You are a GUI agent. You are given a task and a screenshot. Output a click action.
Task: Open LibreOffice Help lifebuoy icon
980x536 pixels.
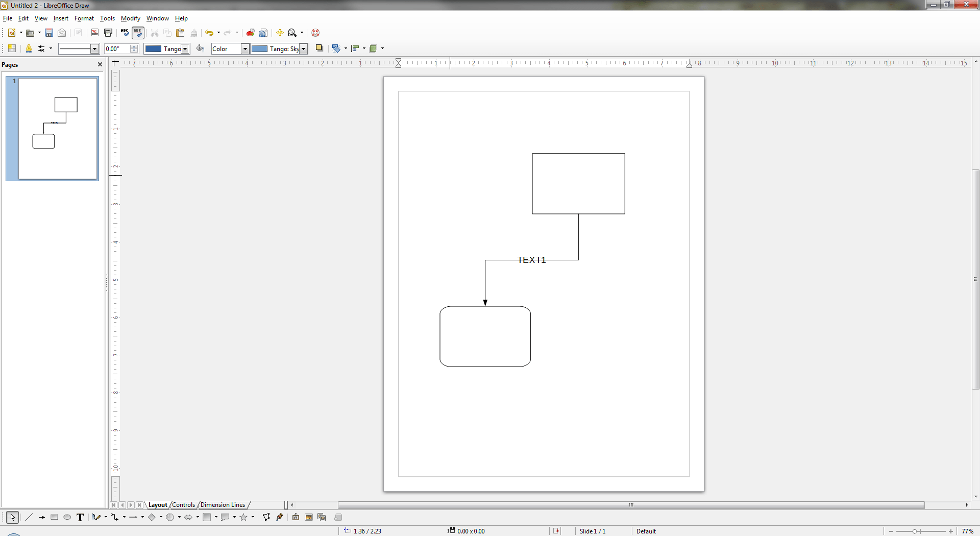coord(315,33)
